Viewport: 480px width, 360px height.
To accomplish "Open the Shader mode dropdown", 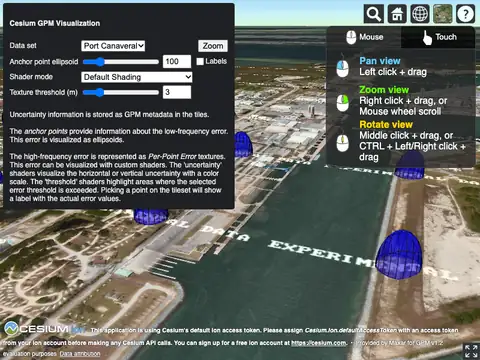I will (137, 77).
